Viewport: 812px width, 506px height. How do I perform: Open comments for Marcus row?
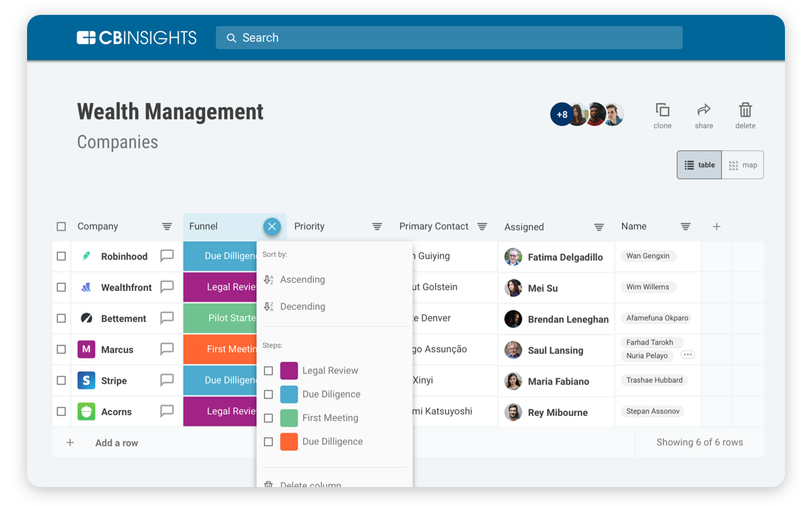coord(167,349)
